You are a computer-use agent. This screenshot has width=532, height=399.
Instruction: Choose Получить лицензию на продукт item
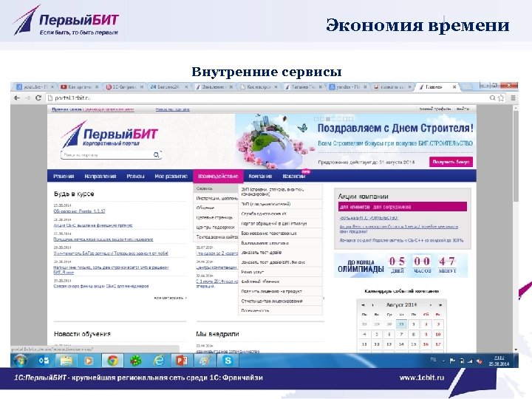pyautogui.click(x=280, y=291)
